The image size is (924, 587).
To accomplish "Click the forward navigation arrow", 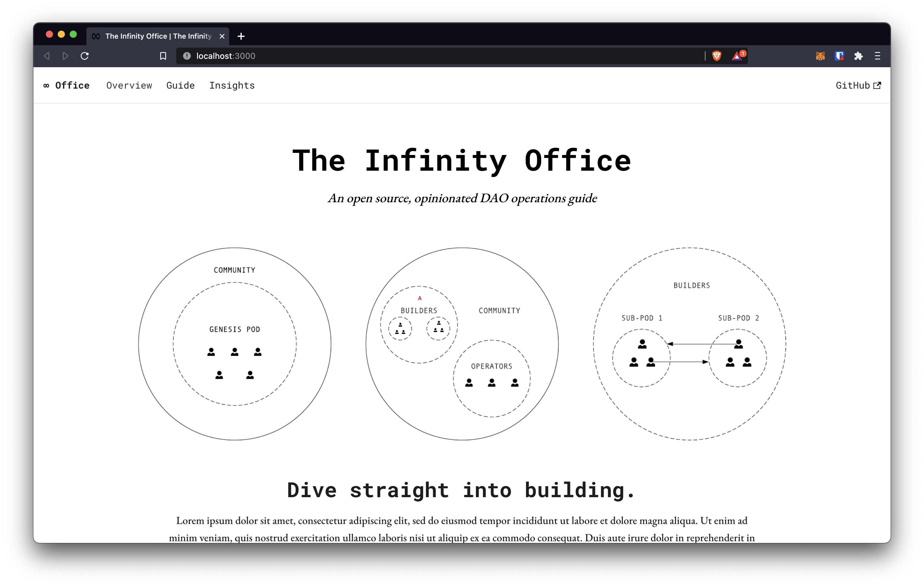I will tap(65, 56).
